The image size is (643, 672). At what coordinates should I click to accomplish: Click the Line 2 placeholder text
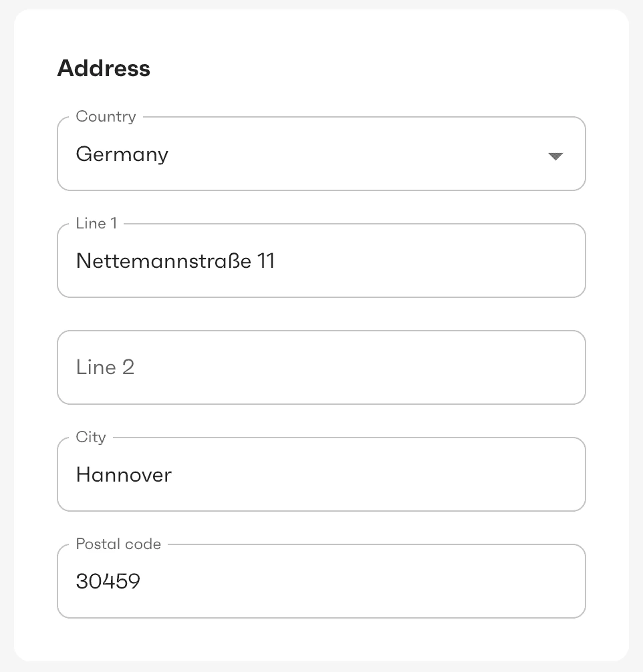click(x=105, y=367)
